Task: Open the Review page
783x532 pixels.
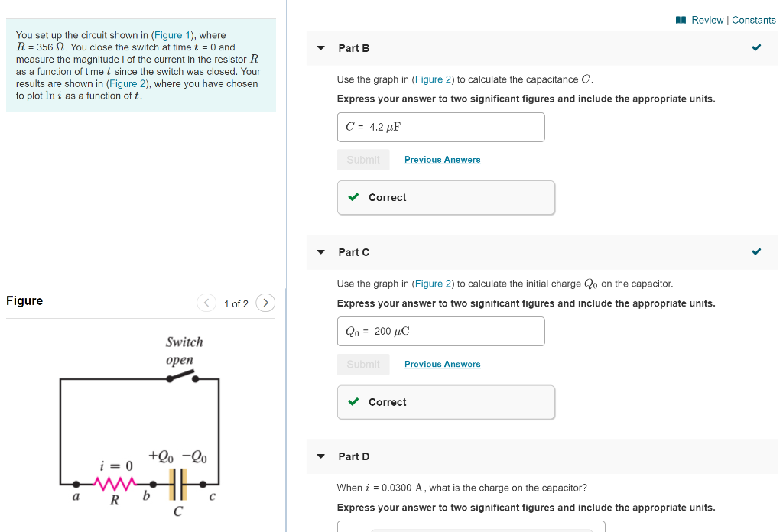Action: pyautogui.click(x=707, y=21)
